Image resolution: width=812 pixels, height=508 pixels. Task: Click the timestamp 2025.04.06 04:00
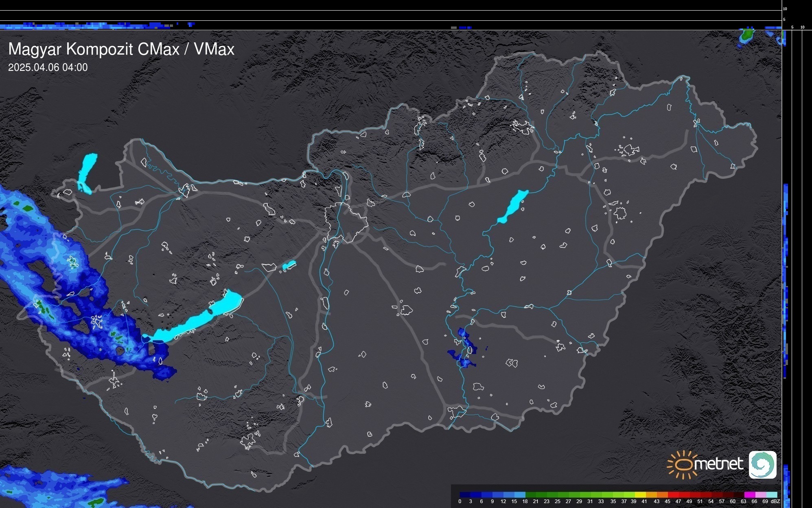(x=48, y=68)
